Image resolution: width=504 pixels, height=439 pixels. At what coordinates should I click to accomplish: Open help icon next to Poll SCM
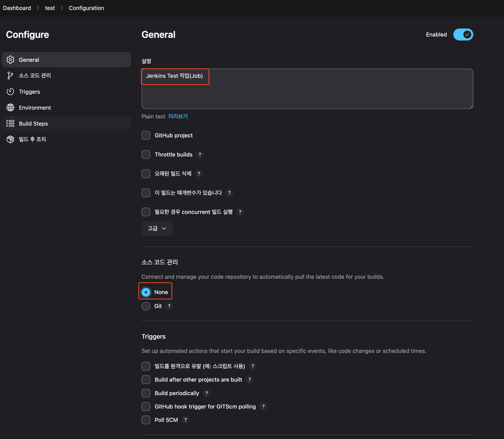tap(185, 420)
